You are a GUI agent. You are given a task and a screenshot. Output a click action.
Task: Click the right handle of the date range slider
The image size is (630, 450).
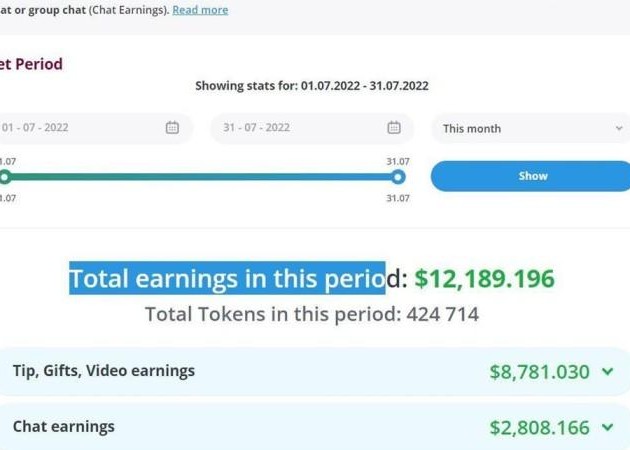(398, 177)
